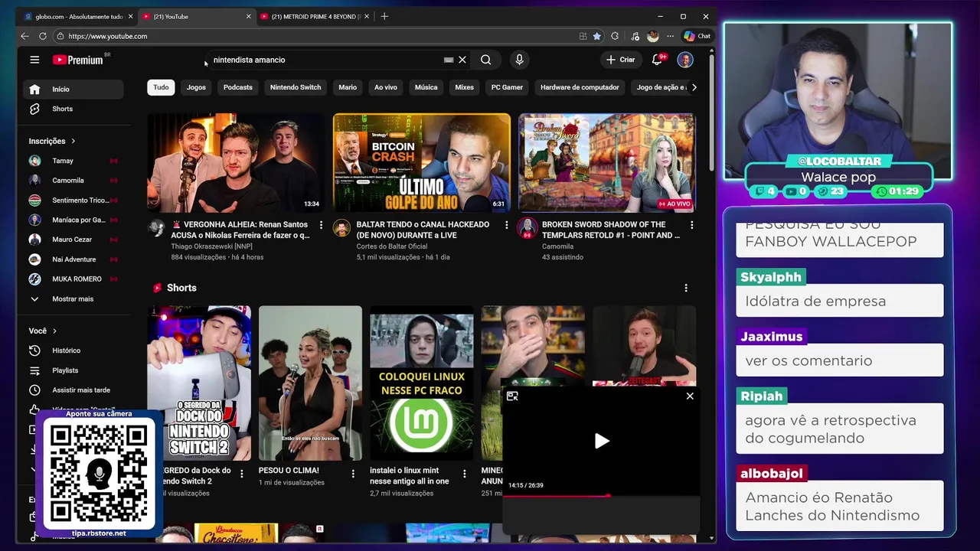Viewport: 980px width, 551px height.
Task: Click the browser address bar URL
Action: pyautogui.click(x=107, y=36)
